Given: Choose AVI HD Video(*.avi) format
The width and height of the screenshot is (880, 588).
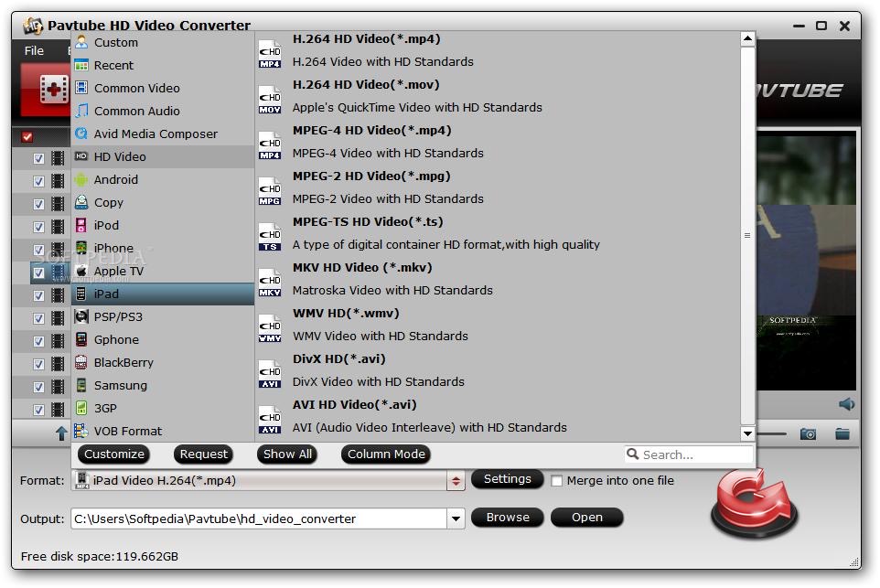Looking at the screenshot, I should tap(498, 416).
